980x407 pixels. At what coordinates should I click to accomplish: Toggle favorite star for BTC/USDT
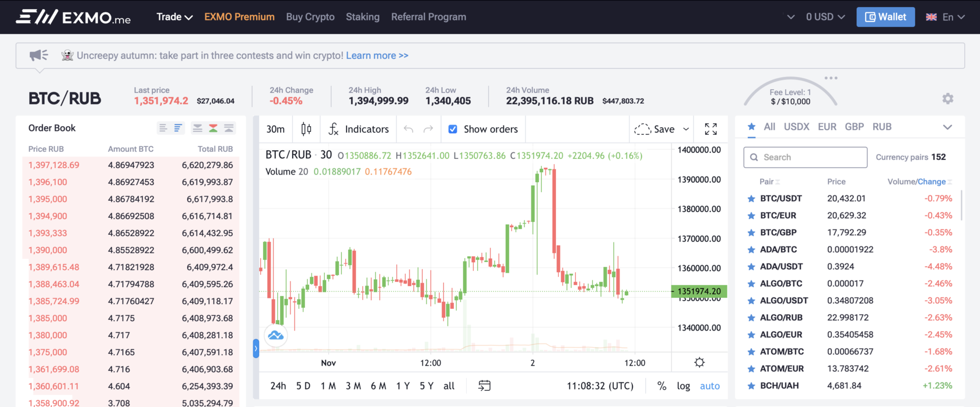(x=751, y=199)
